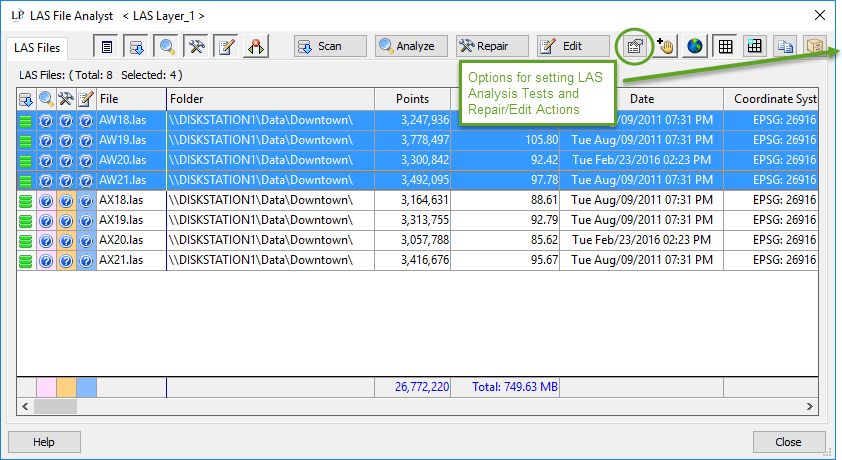Select the AW18.las file row
The image size is (842, 460).
tap(417, 120)
